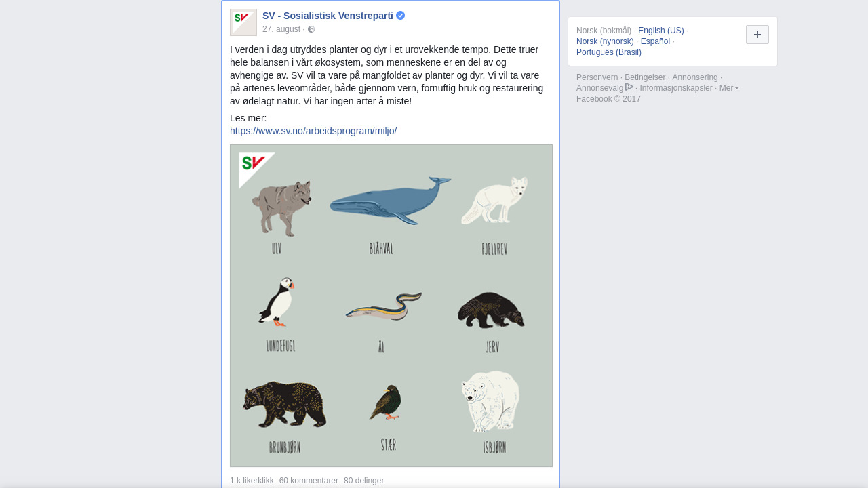Open SV - Sosialistisk Venstreparti page link
The width and height of the screenshot is (868, 488).
point(328,16)
